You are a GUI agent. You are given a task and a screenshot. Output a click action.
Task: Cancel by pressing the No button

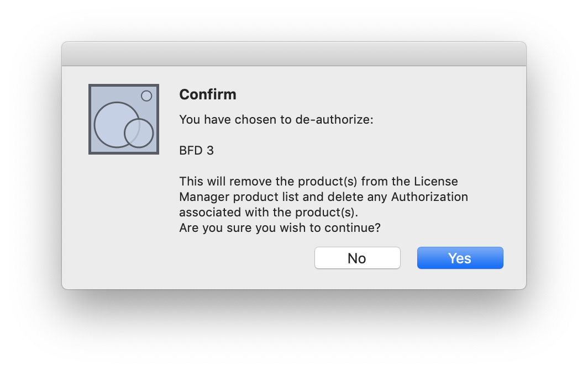click(x=357, y=258)
